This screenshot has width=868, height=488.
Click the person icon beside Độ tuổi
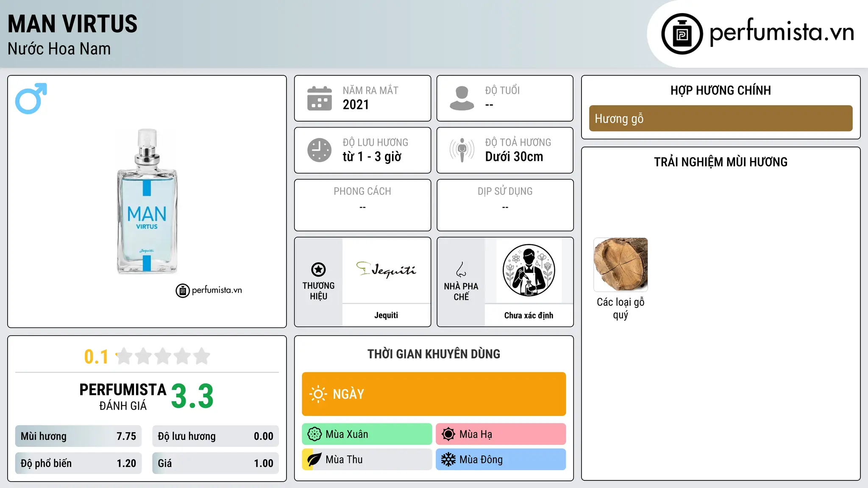point(462,98)
